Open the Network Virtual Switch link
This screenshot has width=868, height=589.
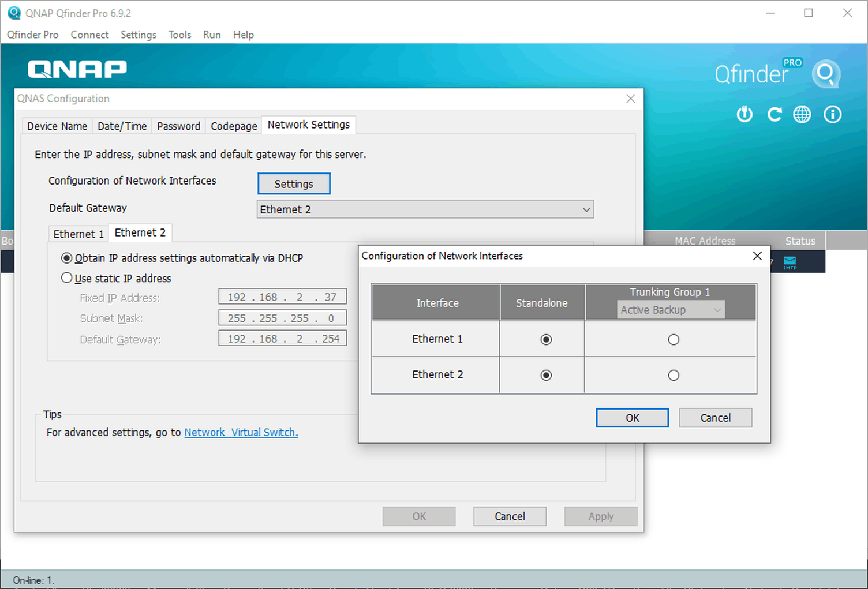click(x=241, y=432)
